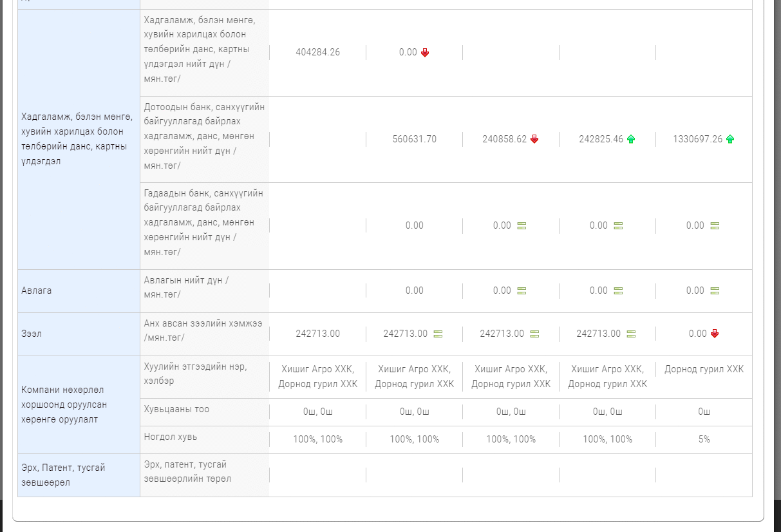The image size is (781, 532).
Task: Click red down arrow in the 404284.26 row
Action: (425, 53)
